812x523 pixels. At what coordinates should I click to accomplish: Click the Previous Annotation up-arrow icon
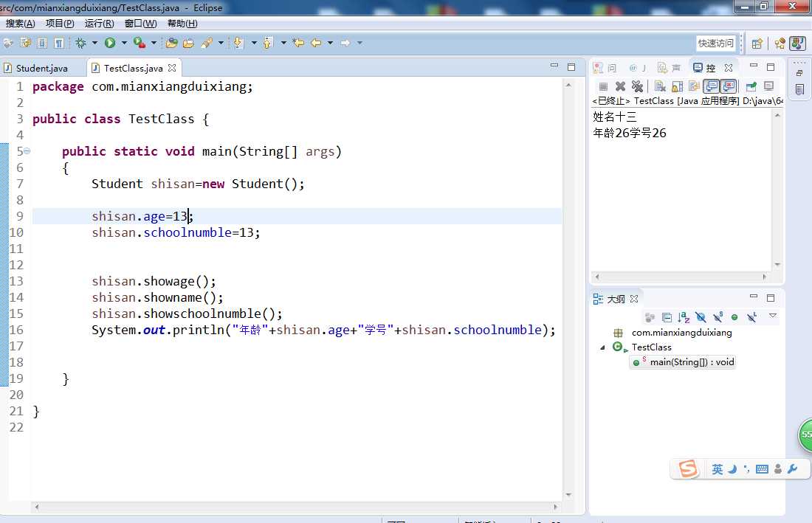click(268, 43)
